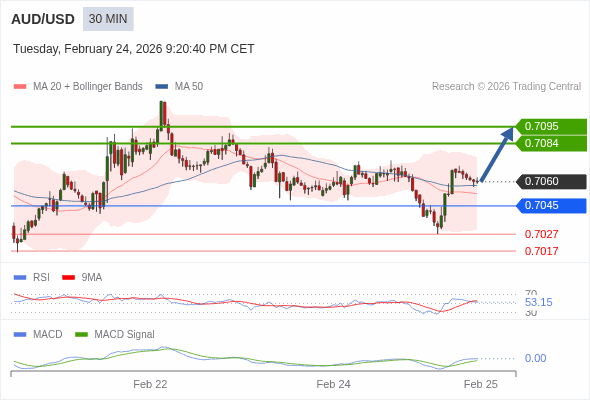
Task: Click the Feb 22 date axis label
Action: click(150, 384)
